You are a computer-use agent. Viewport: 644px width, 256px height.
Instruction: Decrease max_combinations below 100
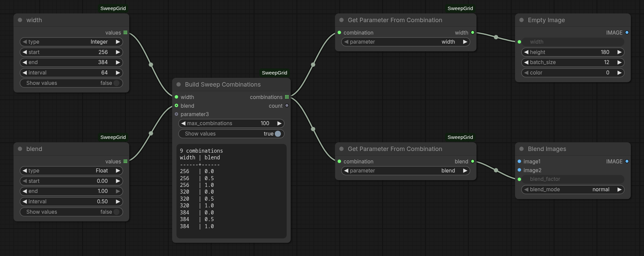[184, 123]
